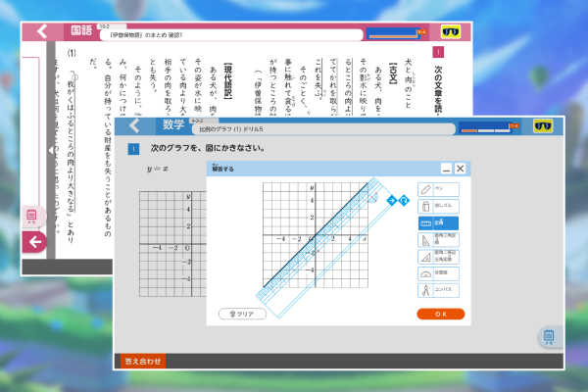The height and width of the screenshot is (392, 588).
Task: Click the pink question number marker in 国語
Action: (438, 52)
